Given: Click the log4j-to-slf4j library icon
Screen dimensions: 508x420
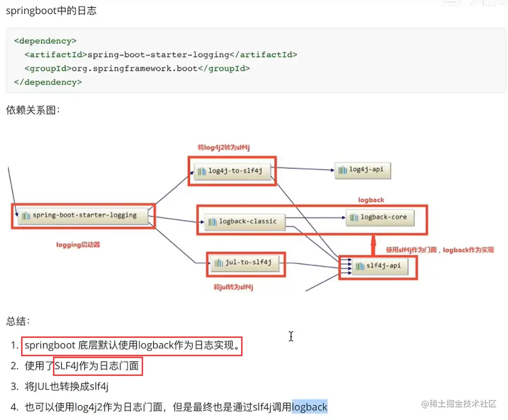Looking at the screenshot, I should (x=202, y=171).
